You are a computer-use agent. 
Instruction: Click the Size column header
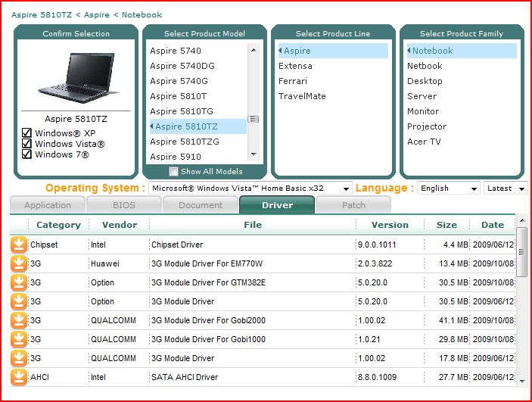[446, 225]
